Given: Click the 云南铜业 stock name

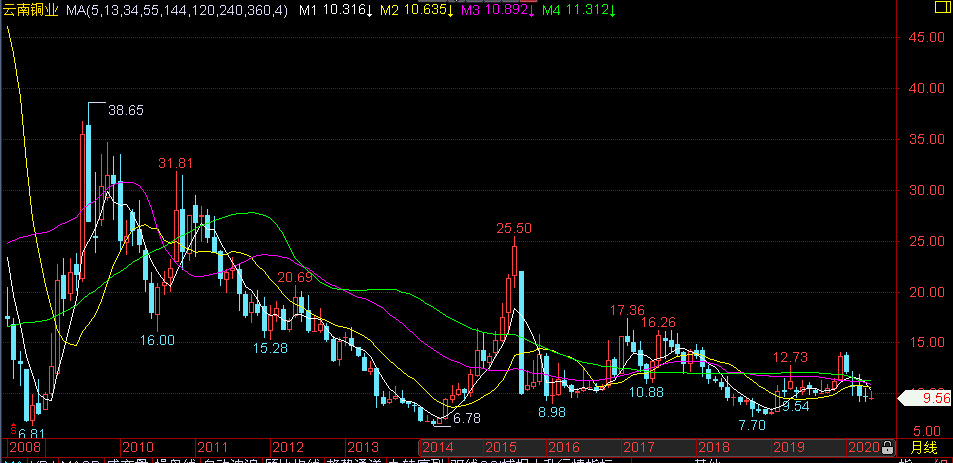Looking at the screenshot, I should click(x=30, y=10).
